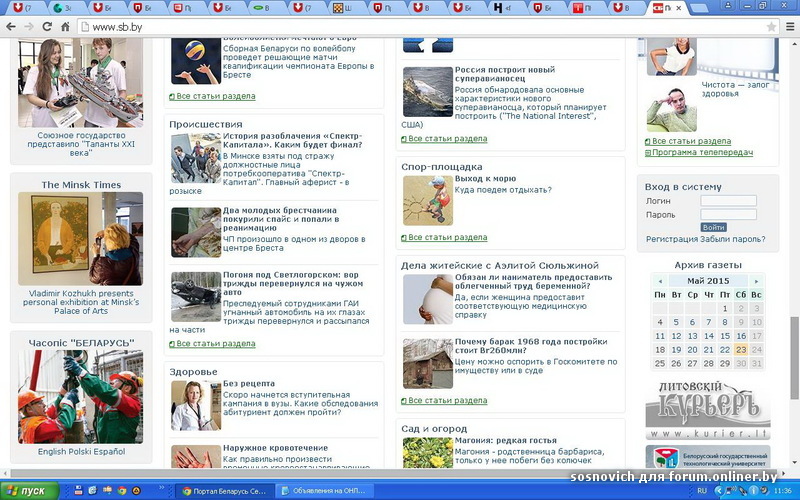The width and height of the screenshot is (800, 500).
Task: Click the overturned car thumbnail
Action: pyautogui.click(x=196, y=296)
